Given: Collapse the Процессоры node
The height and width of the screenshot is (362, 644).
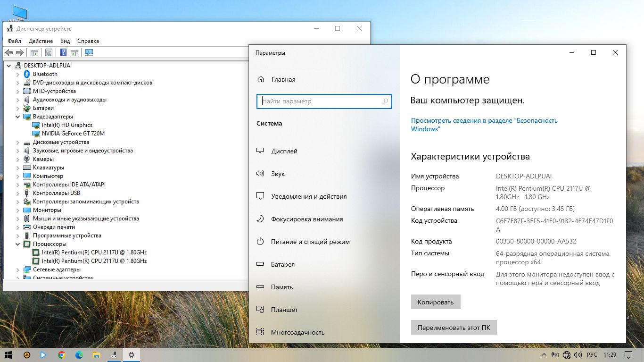Looking at the screenshot, I should coord(18,244).
